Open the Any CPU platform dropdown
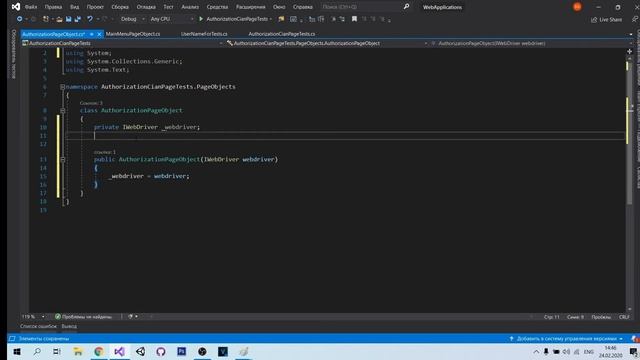Image resolution: width=640 pixels, height=360 pixels. coord(171,19)
